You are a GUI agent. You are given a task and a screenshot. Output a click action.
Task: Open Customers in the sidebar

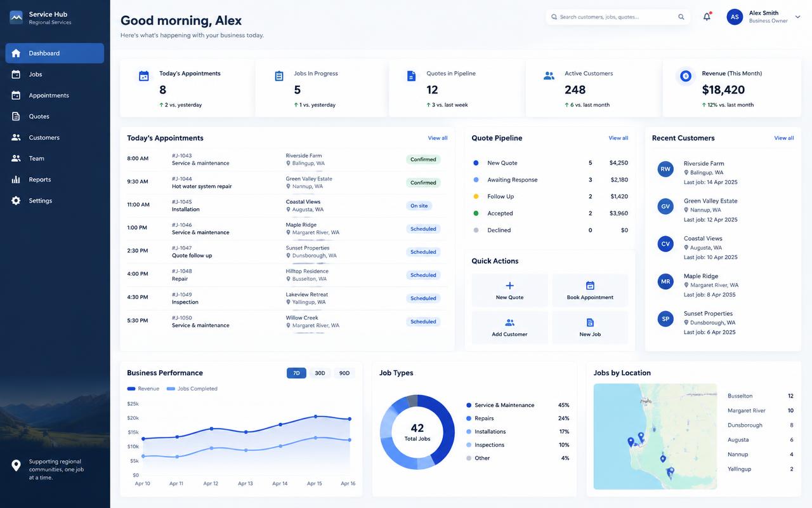pos(55,137)
